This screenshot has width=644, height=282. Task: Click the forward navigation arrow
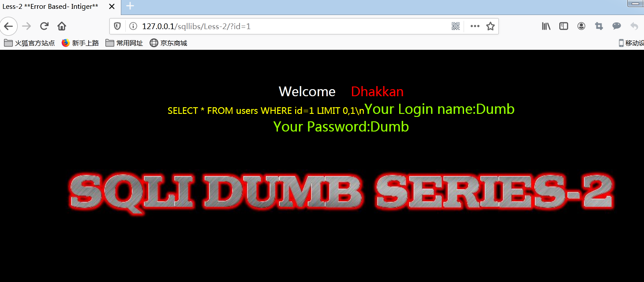click(x=26, y=26)
